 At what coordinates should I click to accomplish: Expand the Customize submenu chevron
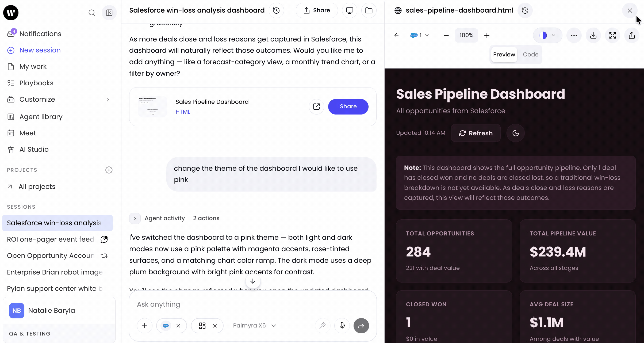(x=108, y=100)
